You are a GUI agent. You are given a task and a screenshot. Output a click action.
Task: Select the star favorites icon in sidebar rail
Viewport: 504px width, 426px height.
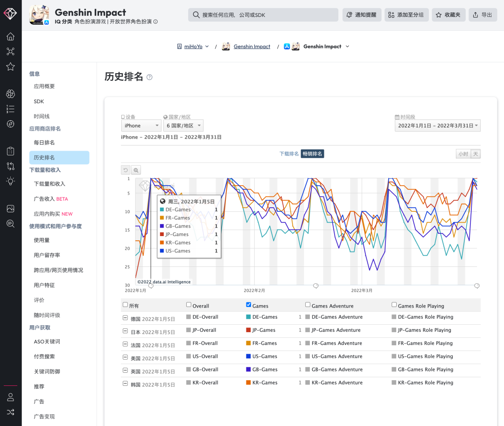point(11,67)
